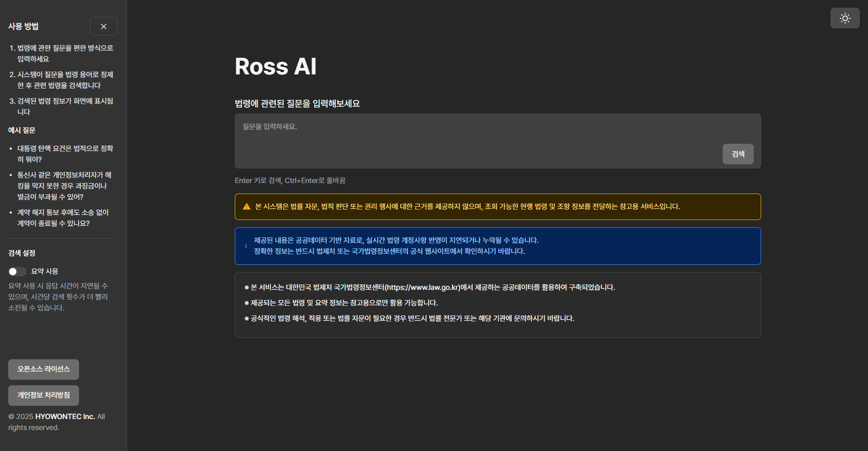
Task: Click the blue 제공된 내용은 공공데이터 notice line
Action: [x=396, y=241]
